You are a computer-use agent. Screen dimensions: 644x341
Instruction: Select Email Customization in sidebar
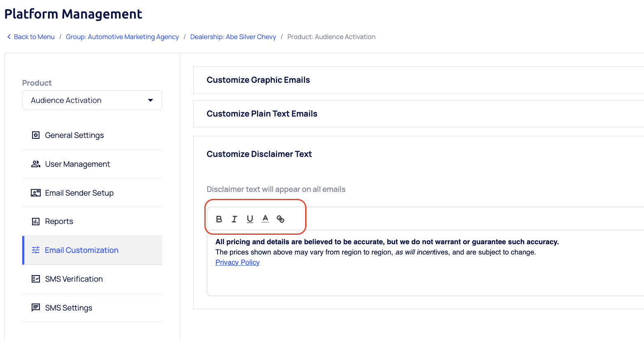point(81,250)
